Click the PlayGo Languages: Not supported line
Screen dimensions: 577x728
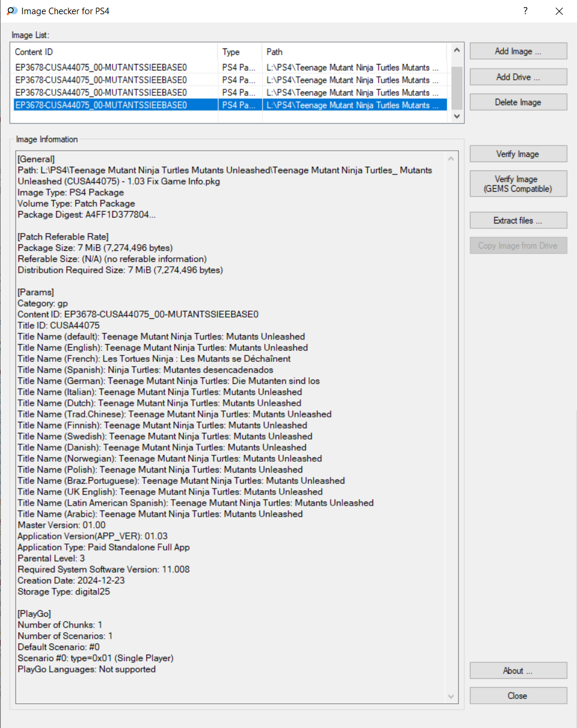87,669
